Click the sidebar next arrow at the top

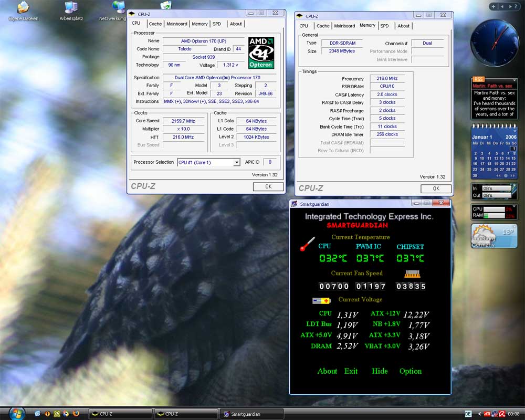[510, 6]
